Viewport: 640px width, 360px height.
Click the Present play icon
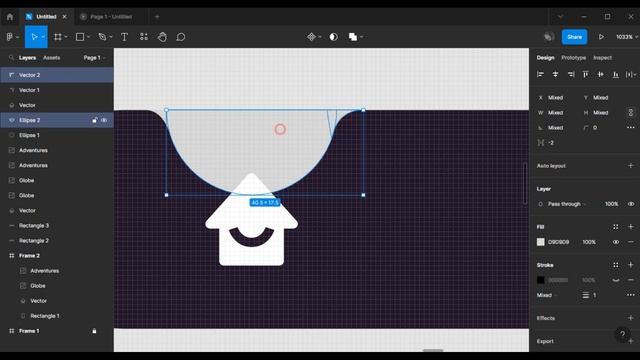(601, 37)
